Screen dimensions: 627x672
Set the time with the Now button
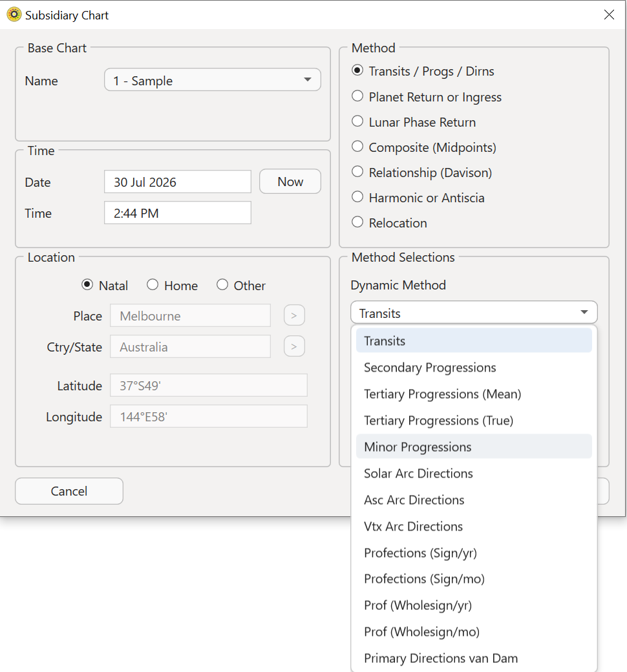(290, 182)
